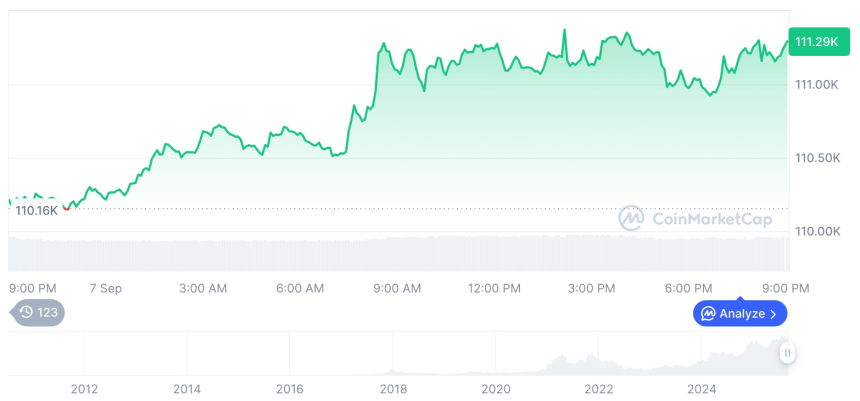Click the 110.50K price axis label
Image resolution: width=860 pixels, height=401 pixels.
tap(817, 158)
